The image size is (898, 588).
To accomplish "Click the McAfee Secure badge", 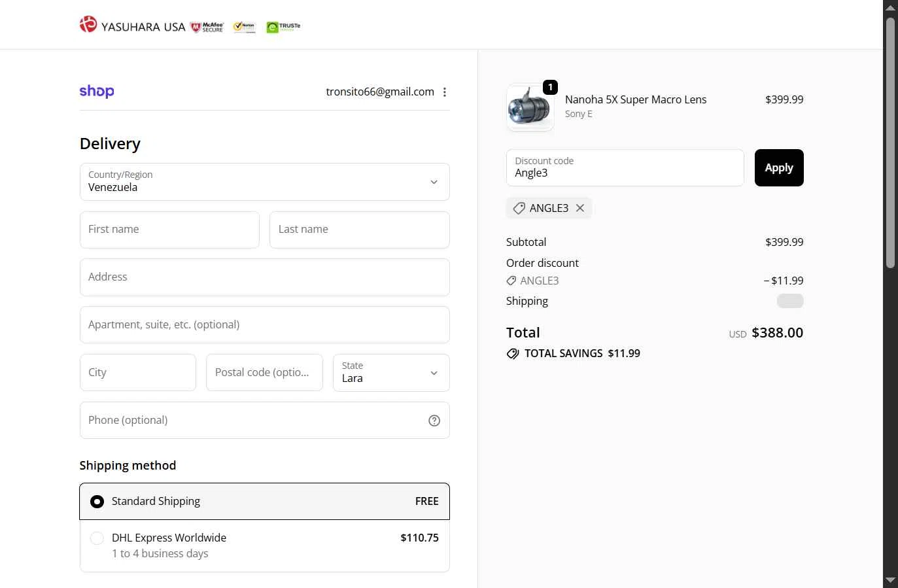I will [207, 27].
